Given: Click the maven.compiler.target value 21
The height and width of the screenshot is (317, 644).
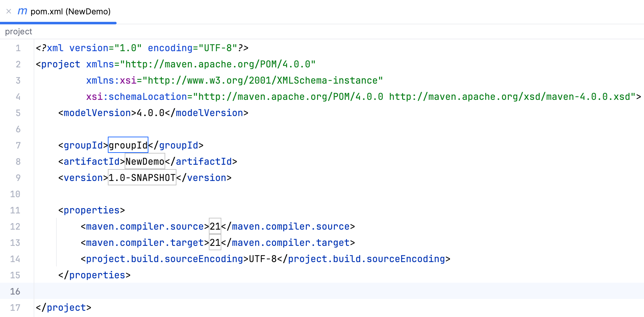Looking at the screenshot, I should [215, 242].
